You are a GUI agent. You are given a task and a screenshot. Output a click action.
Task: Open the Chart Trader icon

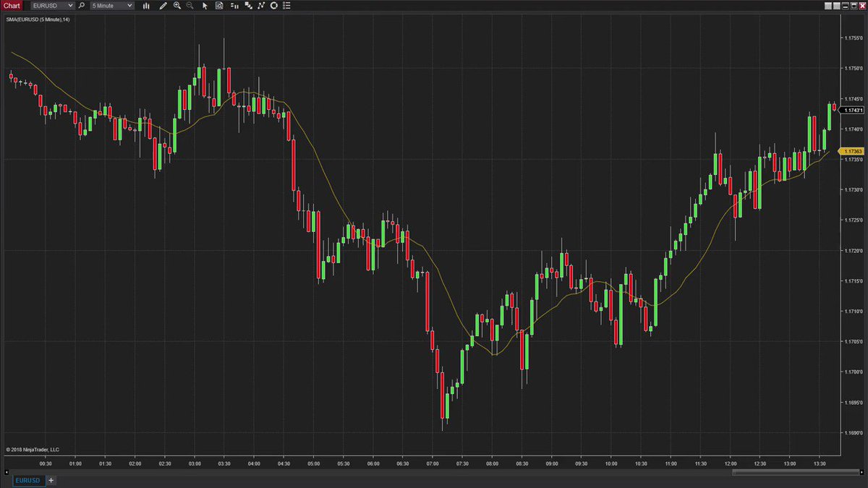click(234, 5)
